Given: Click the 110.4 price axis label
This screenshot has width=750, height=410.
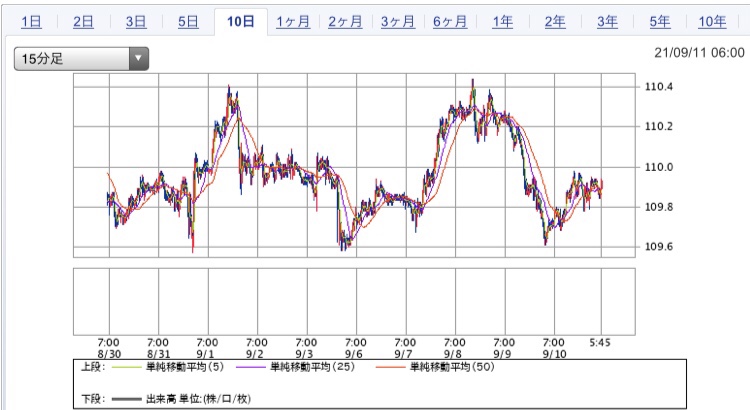Looking at the screenshot, I should point(659,87).
